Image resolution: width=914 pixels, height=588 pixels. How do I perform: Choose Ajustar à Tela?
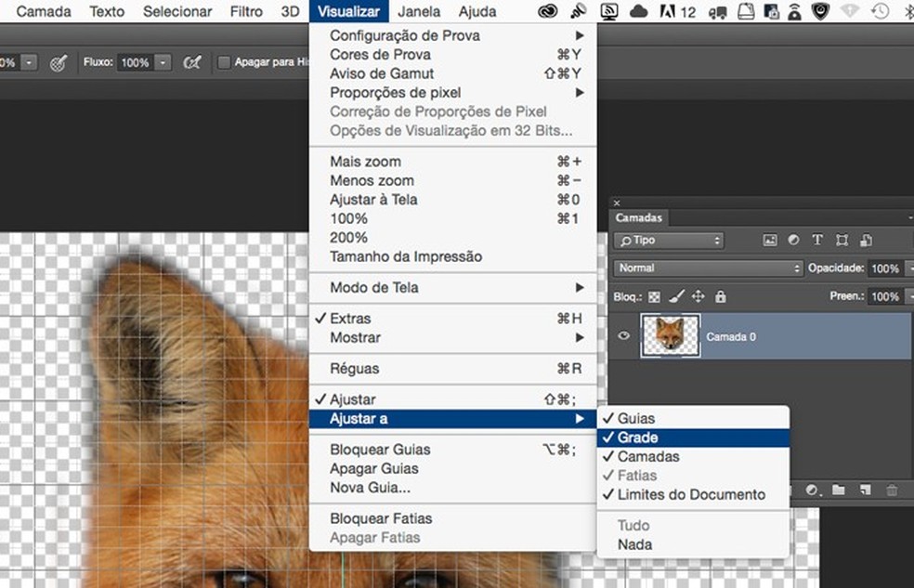pyautogui.click(x=452, y=200)
